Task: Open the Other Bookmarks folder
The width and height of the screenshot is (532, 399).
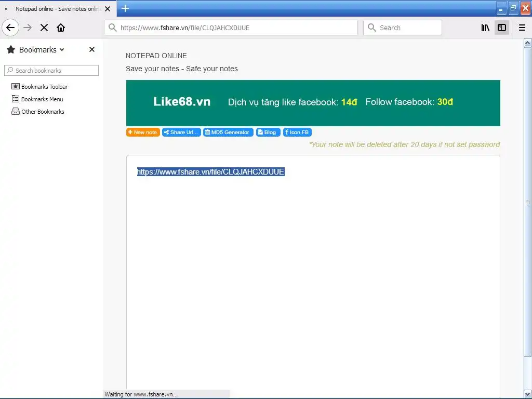Action: tap(43, 112)
